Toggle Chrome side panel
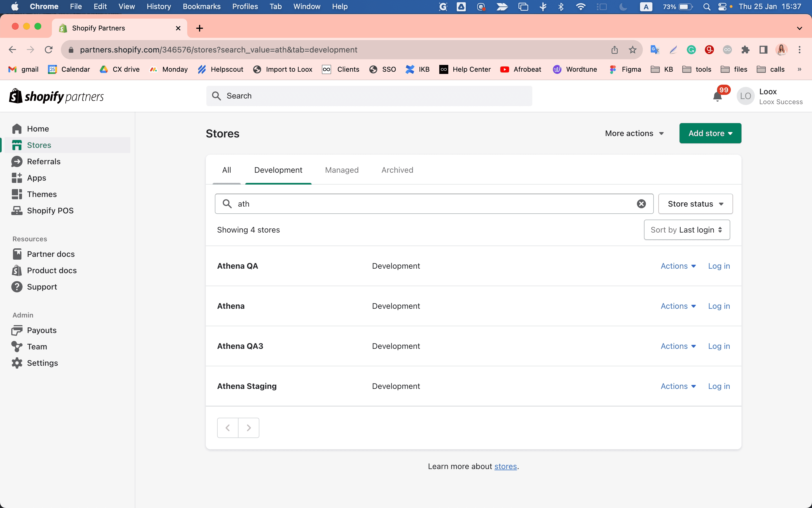The height and width of the screenshot is (508, 812). 763,50
